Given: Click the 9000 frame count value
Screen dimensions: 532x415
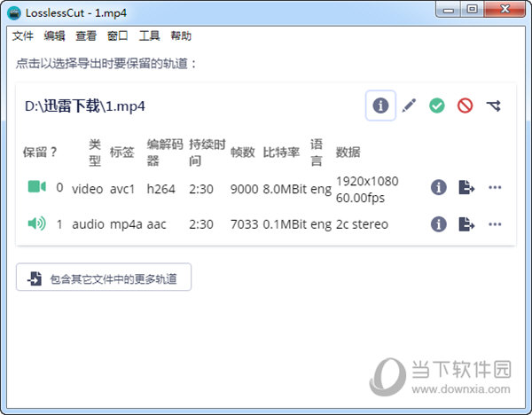Looking at the screenshot, I should pyautogui.click(x=245, y=189).
